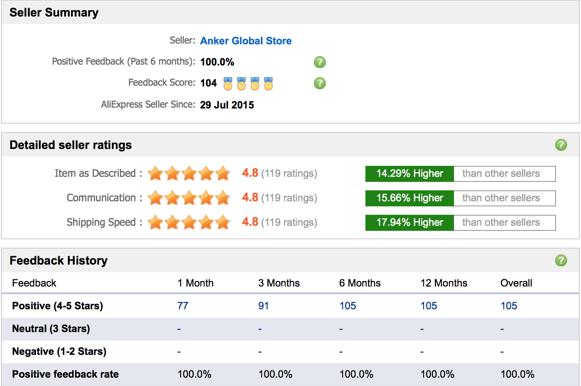Open 12 Months positive feedback count 105
Viewport: 581px width, 386px height.
(x=429, y=306)
